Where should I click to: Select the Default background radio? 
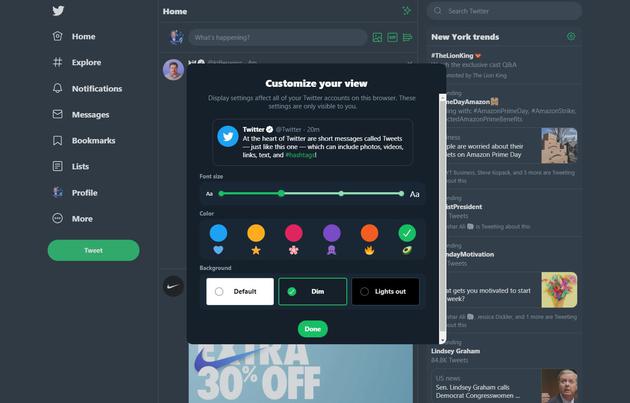[219, 291]
